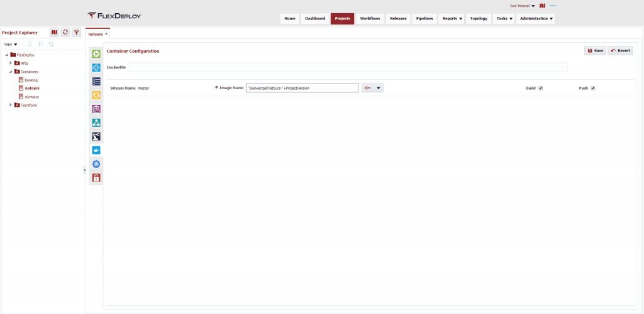Select the banking project
Viewport: 644px width, 314px height.
point(31,80)
